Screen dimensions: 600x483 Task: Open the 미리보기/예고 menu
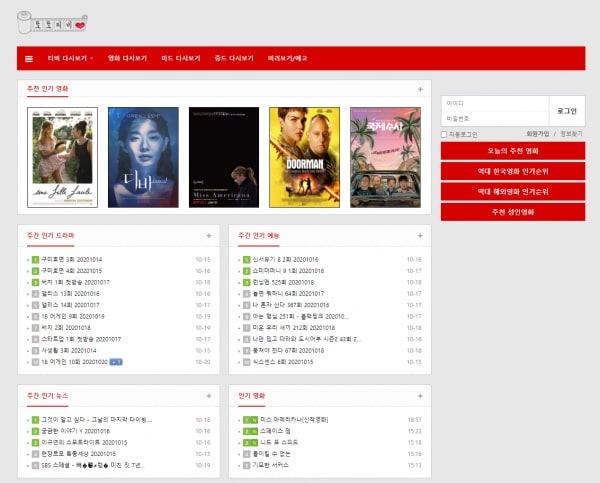tap(287, 59)
